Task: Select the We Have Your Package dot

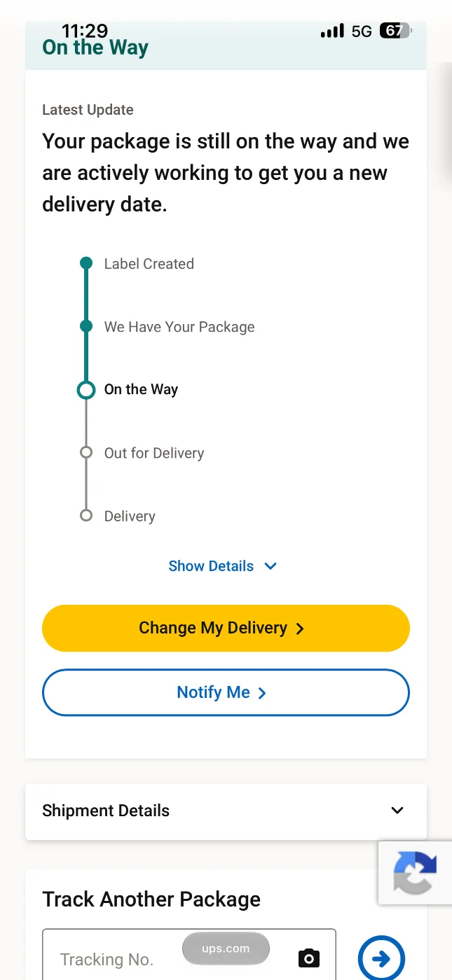Action: tap(86, 326)
